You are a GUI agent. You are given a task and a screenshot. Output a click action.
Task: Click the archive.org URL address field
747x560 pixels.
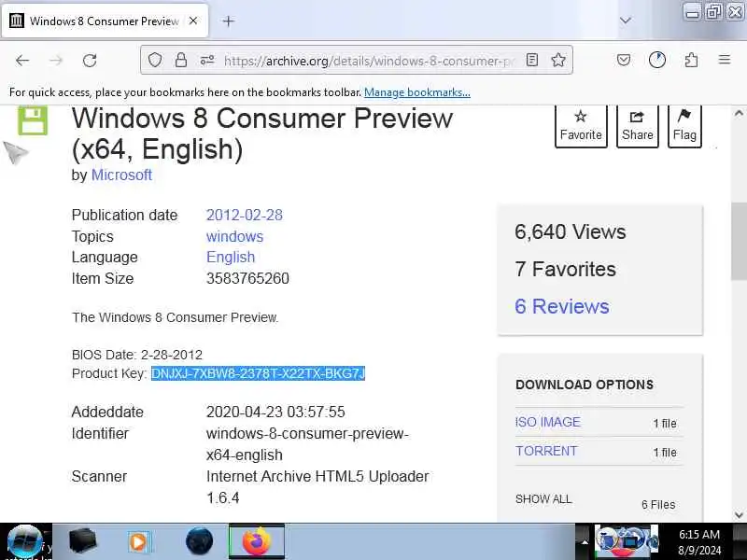pyautogui.click(x=369, y=61)
